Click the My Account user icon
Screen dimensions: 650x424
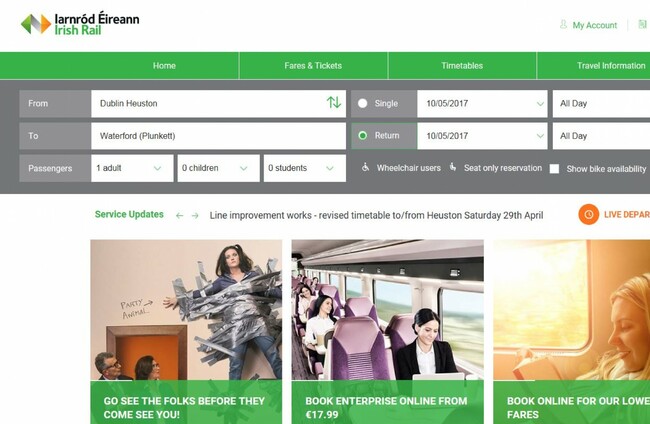tap(563, 25)
